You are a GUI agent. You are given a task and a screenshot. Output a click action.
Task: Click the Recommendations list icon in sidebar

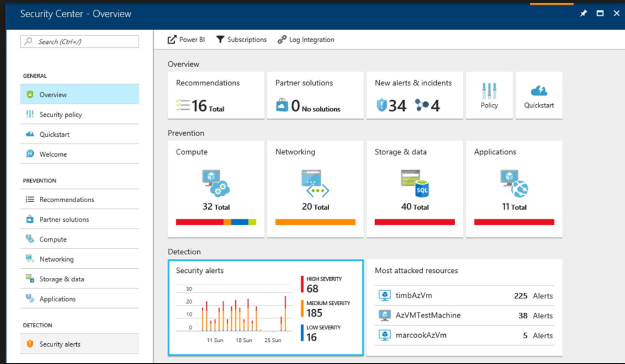(30, 199)
